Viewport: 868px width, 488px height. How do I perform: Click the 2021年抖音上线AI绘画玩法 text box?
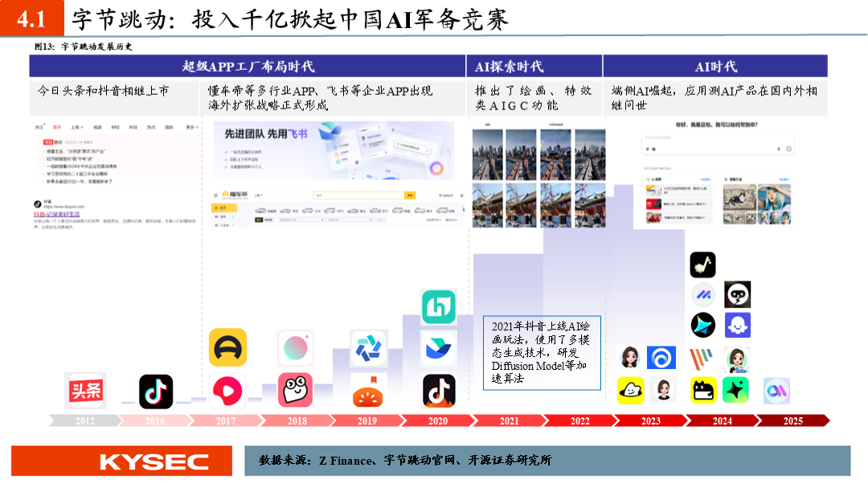(542, 353)
